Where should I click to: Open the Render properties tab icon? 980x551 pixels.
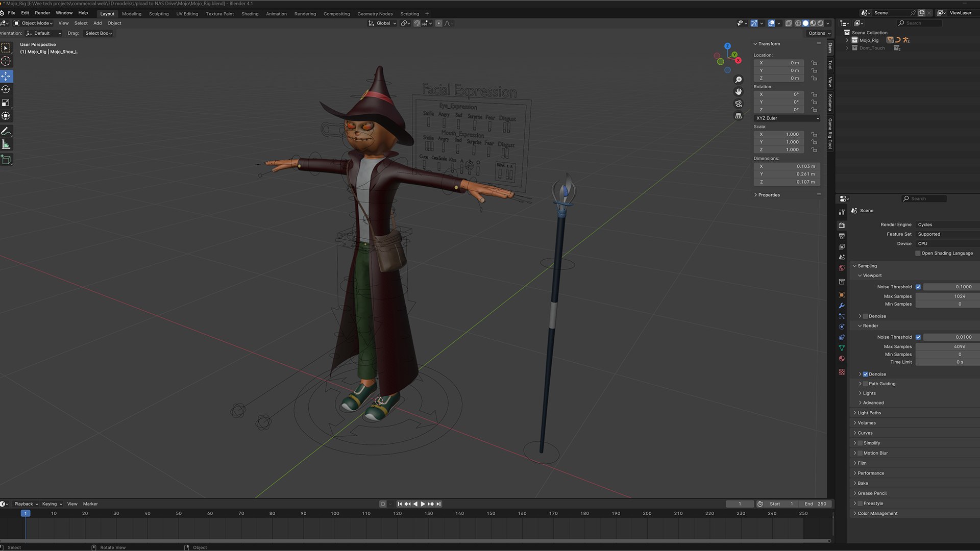842,225
